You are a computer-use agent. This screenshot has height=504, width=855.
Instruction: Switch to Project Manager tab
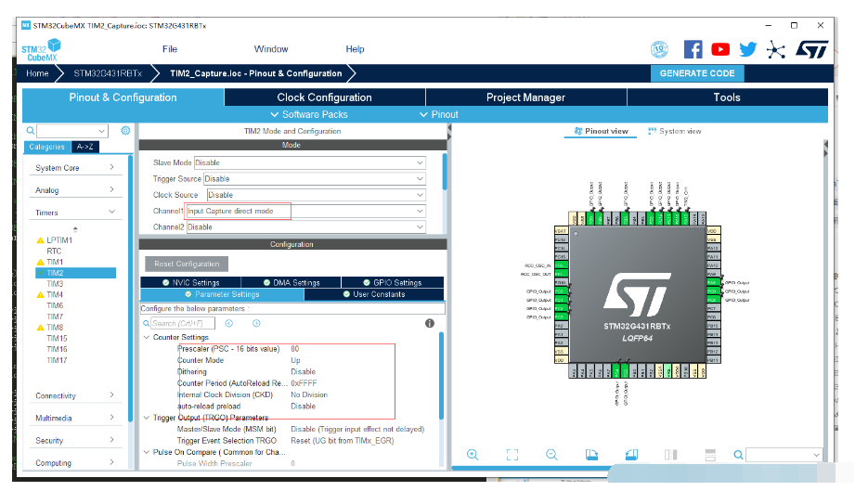(525, 97)
